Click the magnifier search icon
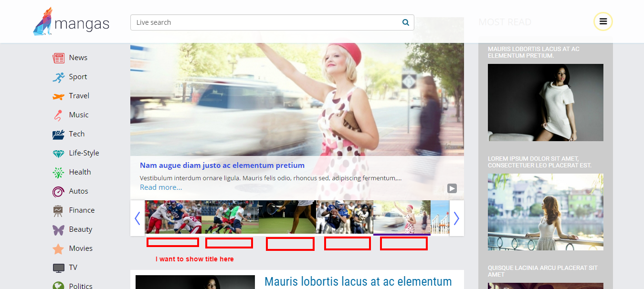Viewport: 644px width, 289px height. coord(405,22)
